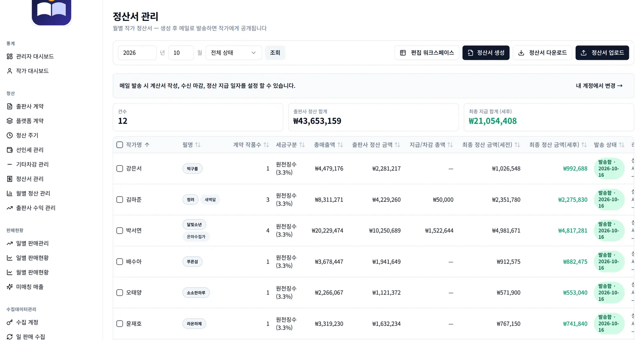Click the 미매칭 매출 sparkle icon

tap(10, 287)
